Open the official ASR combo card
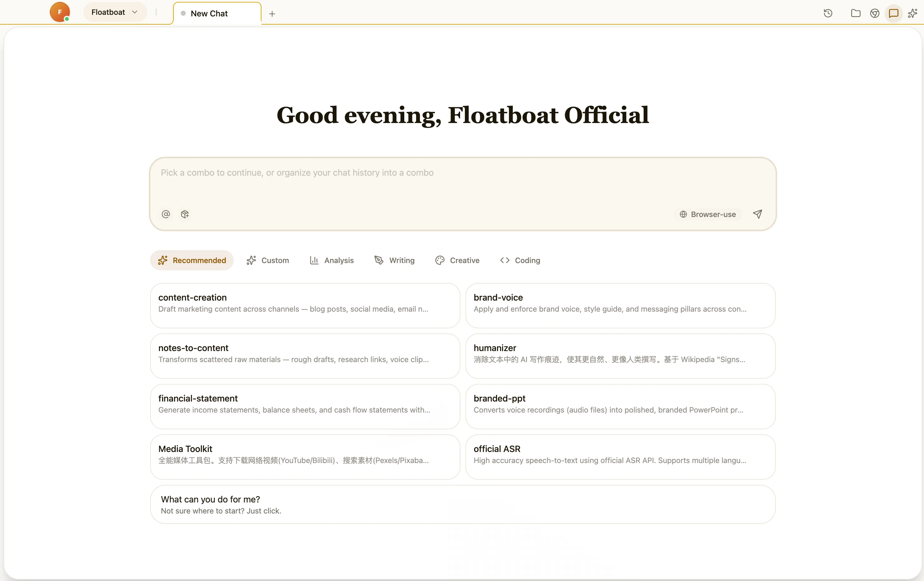The image size is (924, 581). [x=621, y=457]
